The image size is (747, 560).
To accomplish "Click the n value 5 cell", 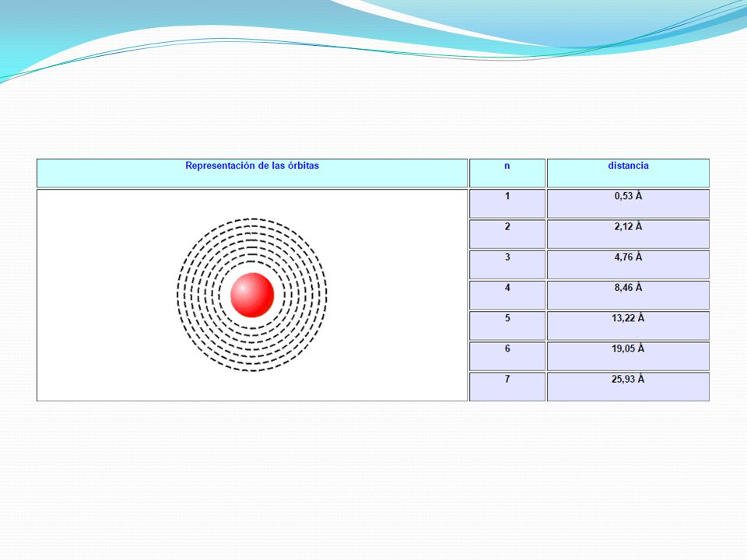I will click(x=507, y=326).
